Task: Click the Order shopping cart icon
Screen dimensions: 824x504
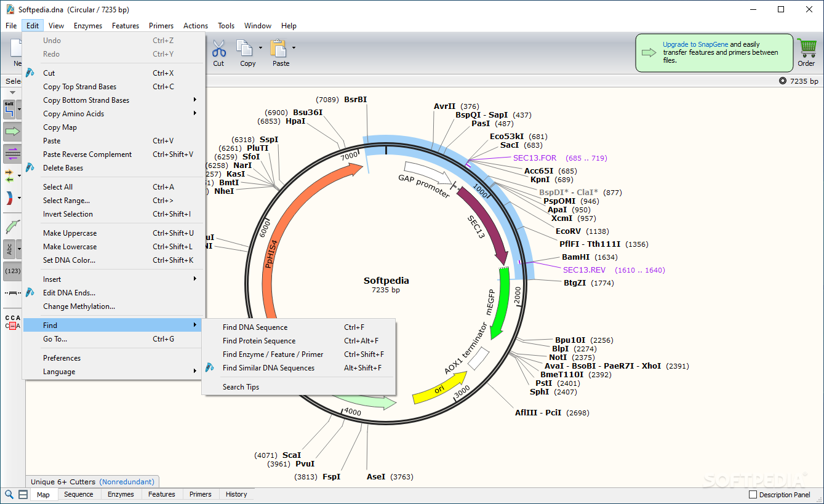Action: (x=806, y=48)
